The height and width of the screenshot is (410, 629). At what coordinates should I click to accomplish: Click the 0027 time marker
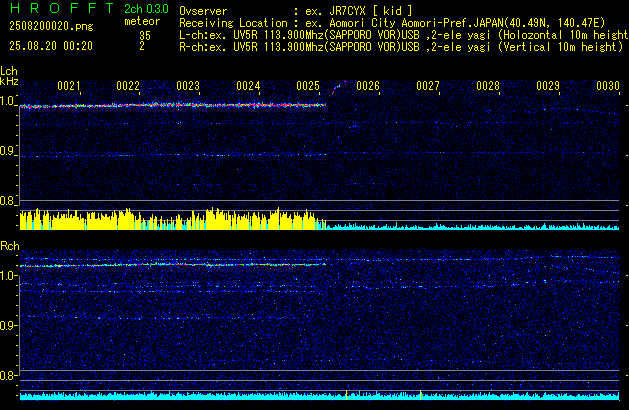click(x=428, y=86)
